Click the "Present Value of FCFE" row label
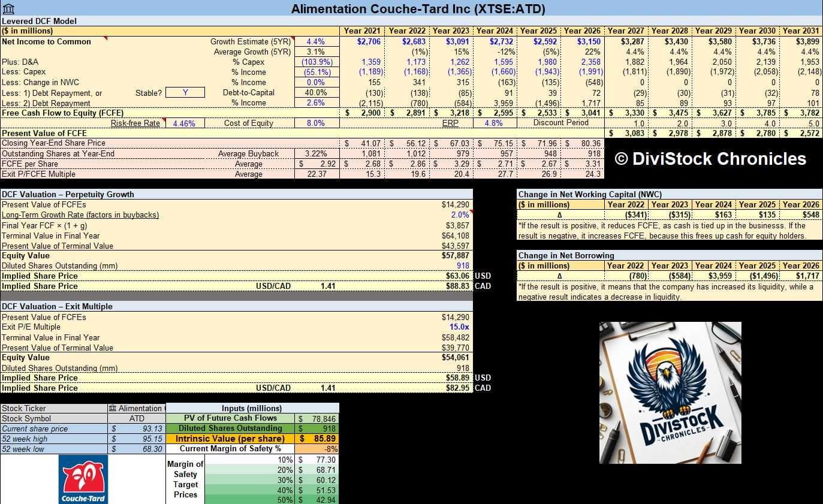Image resolution: width=823 pixels, height=504 pixels. pos(44,133)
